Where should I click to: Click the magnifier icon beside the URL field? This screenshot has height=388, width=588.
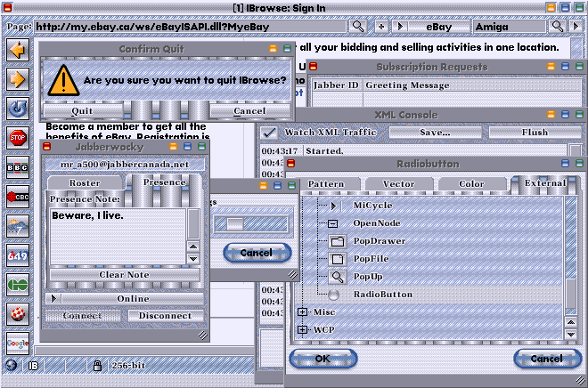(358, 27)
